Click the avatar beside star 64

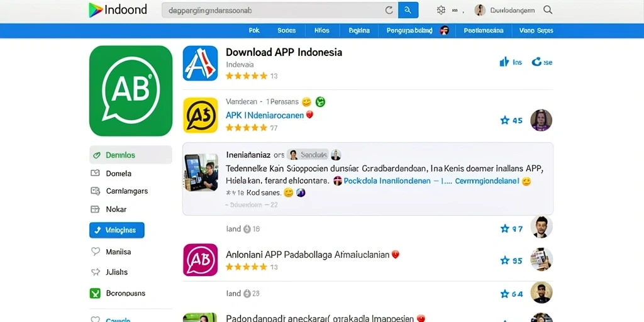(541, 292)
